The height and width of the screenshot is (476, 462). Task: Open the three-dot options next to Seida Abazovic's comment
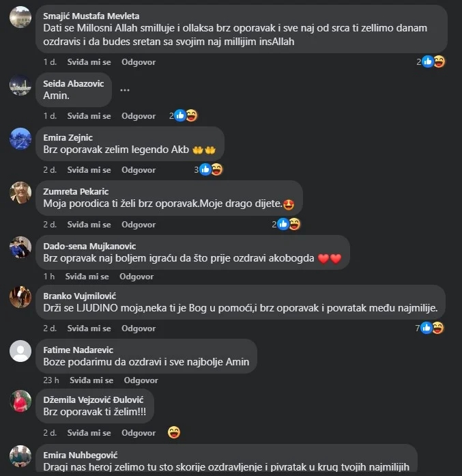click(125, 90)
